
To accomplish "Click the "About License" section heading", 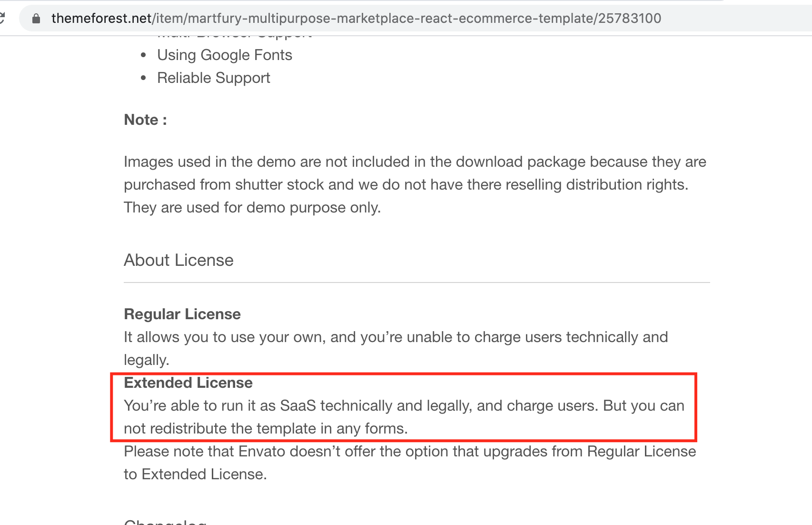I will click(x=178, y=260).
